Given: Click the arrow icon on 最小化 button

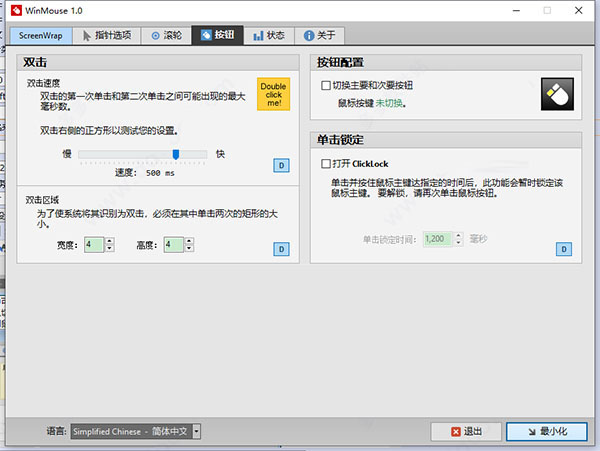Looking at the screenshot, I should click(x=532, y=432).
